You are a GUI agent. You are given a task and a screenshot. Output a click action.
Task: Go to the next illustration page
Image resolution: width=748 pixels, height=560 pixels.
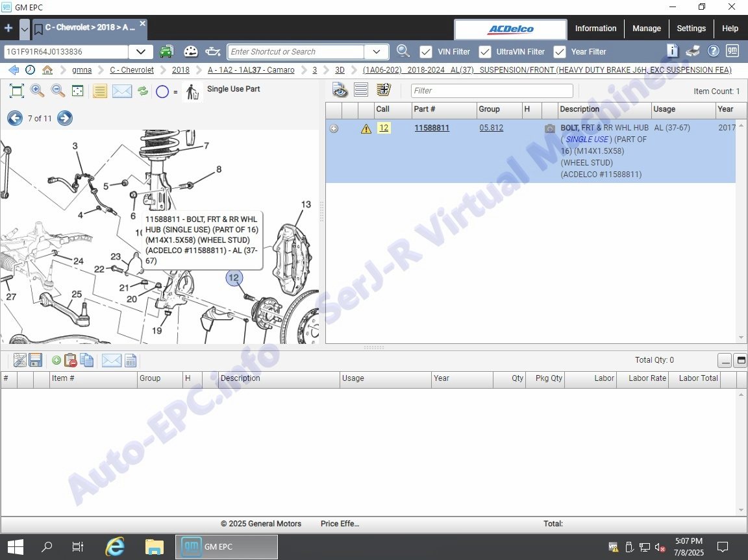tap(65, 118)
